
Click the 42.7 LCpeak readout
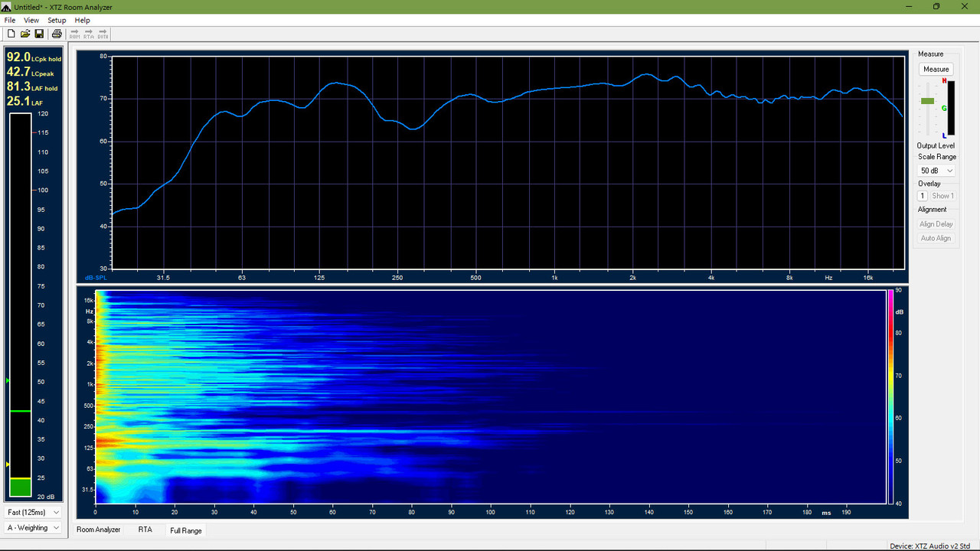[x=31, y=72]
